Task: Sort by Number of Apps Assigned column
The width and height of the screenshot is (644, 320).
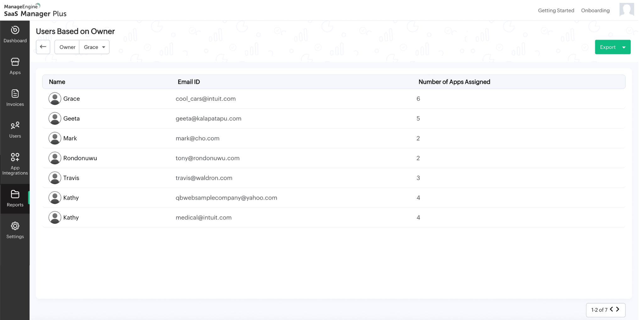Action: pos(454,82)
